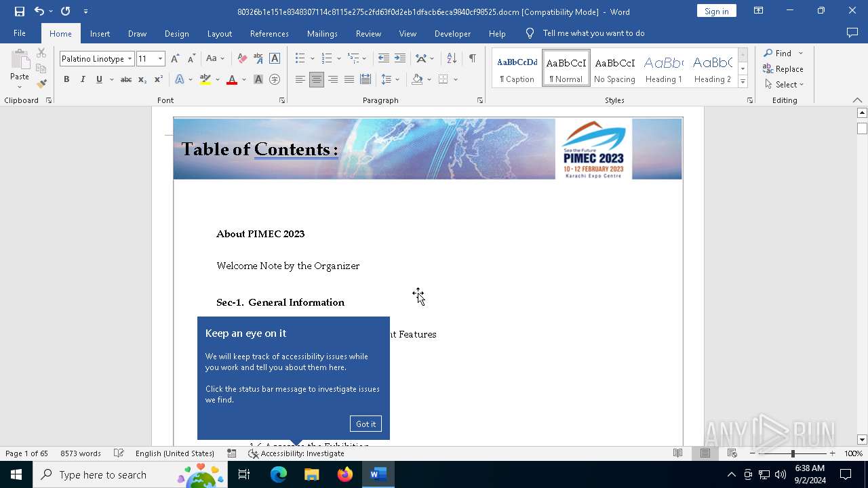Activate the Format Painter

pos(41,84)
